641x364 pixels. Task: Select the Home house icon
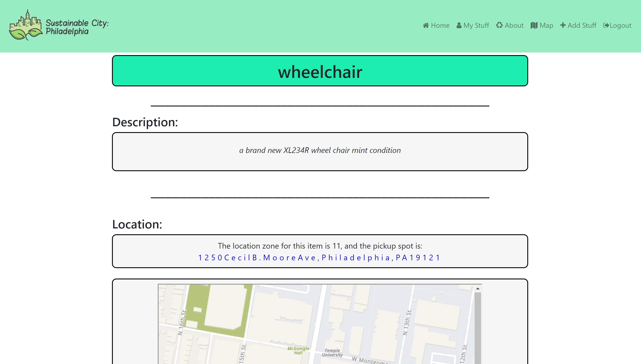[x=426, y=25]
